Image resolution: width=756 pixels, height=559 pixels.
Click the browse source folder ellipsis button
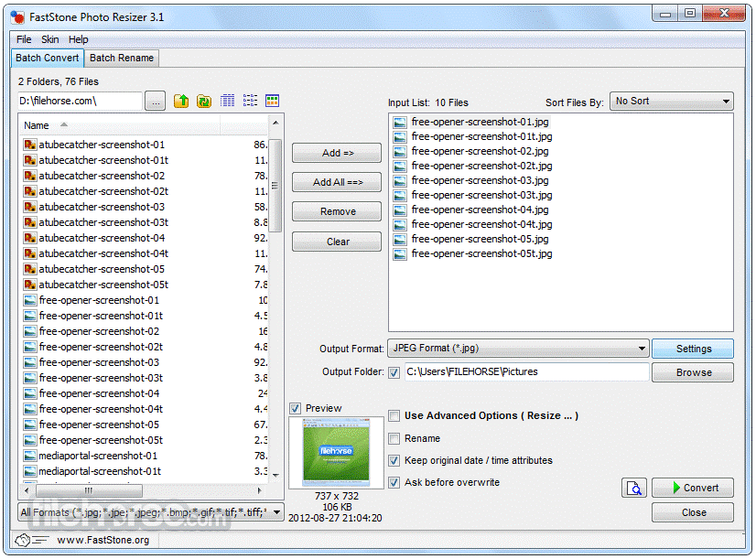tap(156, 102)
